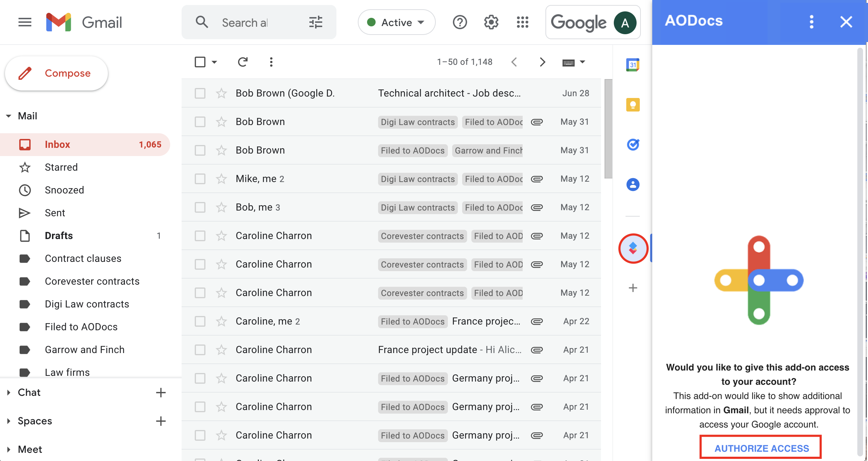Open the Garrow and Finch sidebar label
The width and height of the screenshot is (868, 461).
(x=85, y=350)
